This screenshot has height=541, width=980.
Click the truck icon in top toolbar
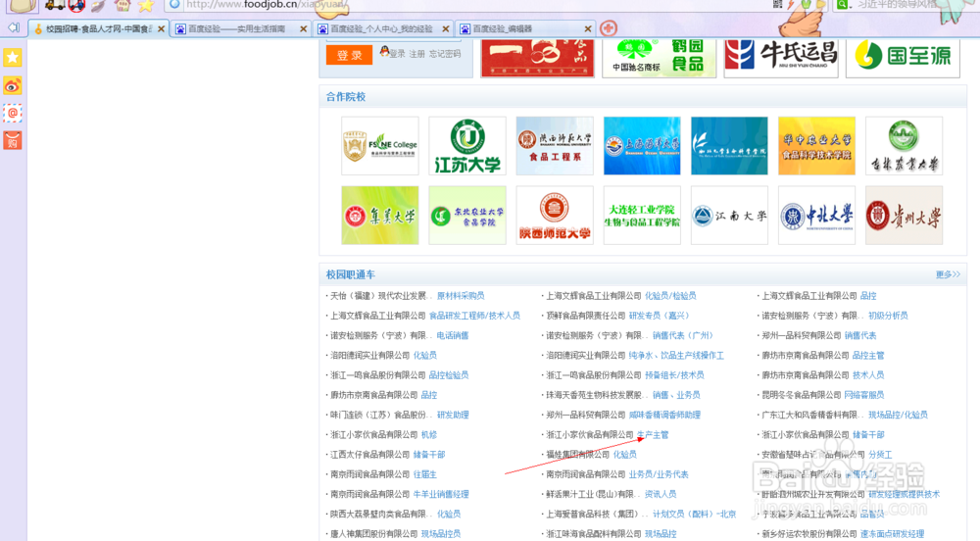click(54, 6)
